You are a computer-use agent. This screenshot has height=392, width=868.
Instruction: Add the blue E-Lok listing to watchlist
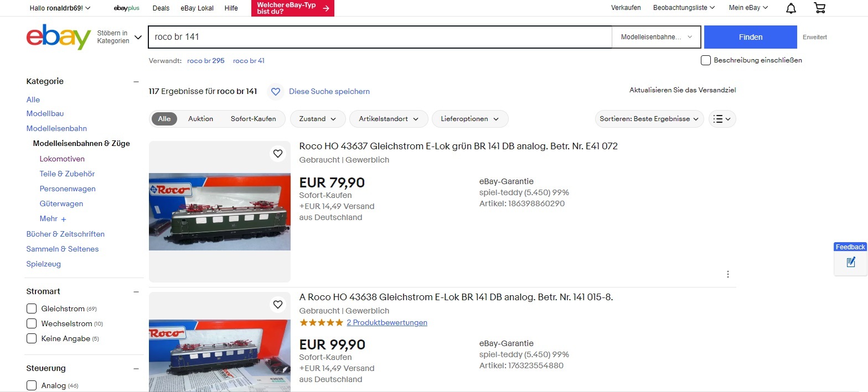[278, 305]
